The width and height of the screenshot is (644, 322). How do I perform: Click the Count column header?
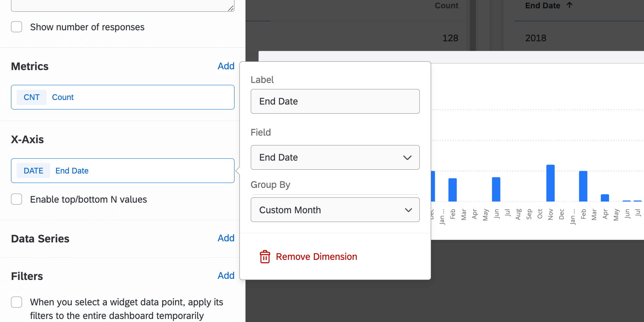tap(446, 6)
